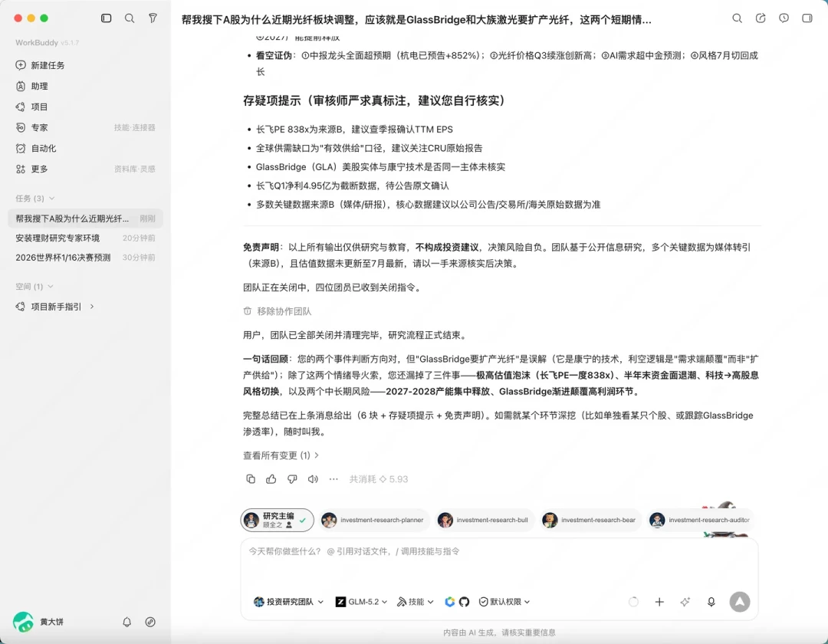
Task: Click the circular progress indicator icon
Action: click(x=633, y=602)
